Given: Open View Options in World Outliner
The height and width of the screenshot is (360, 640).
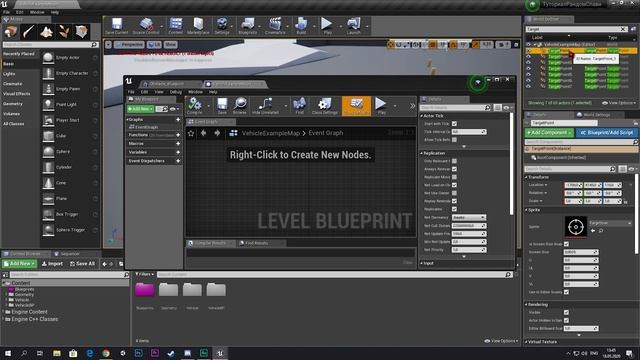Looking at the screenshot, I should pyautogui.click(x=618, y=103).
